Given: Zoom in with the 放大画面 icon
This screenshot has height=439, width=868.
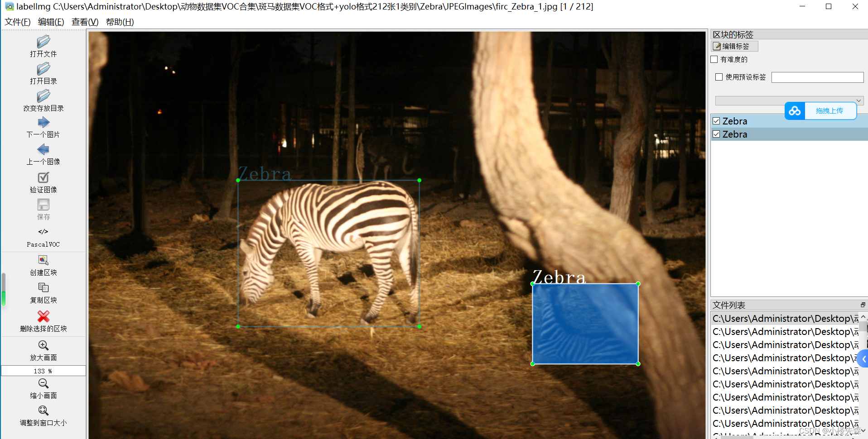Looking at the screenshot, I should click(x=43, y=345).
